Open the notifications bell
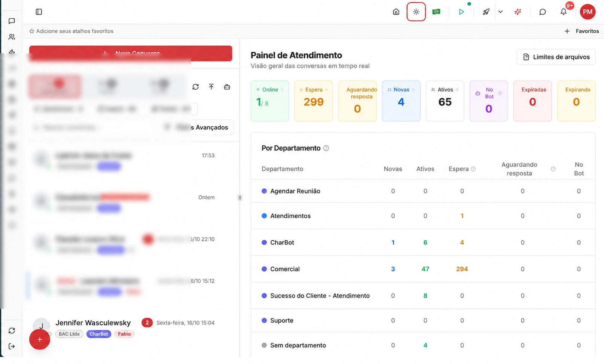 pyautogui.click(x=564, y=12)
